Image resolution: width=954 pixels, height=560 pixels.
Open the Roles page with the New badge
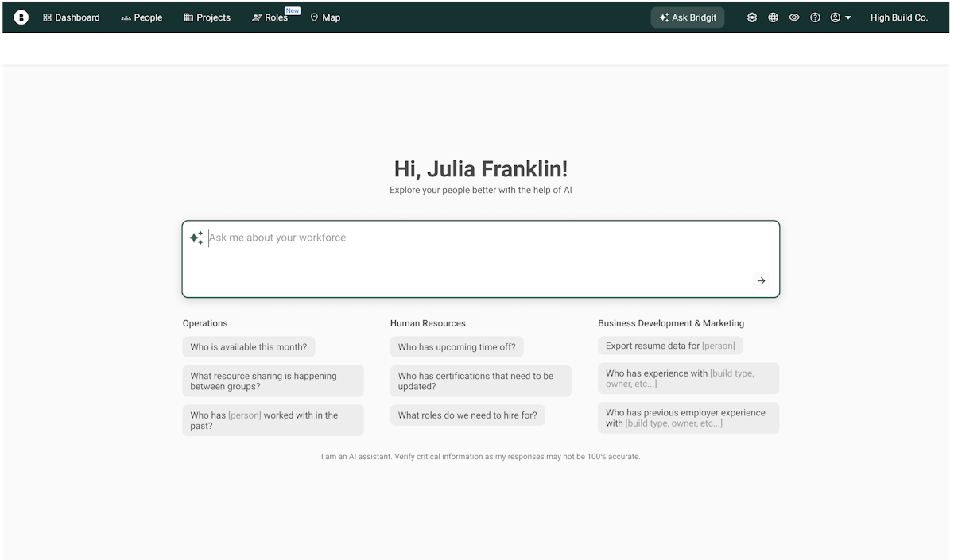[x=270, y=17]
